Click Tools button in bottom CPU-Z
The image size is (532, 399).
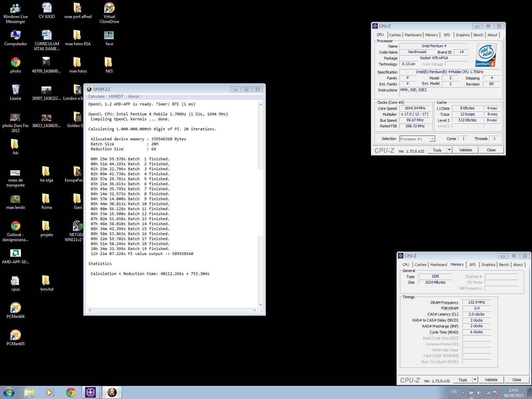point(463,380)
